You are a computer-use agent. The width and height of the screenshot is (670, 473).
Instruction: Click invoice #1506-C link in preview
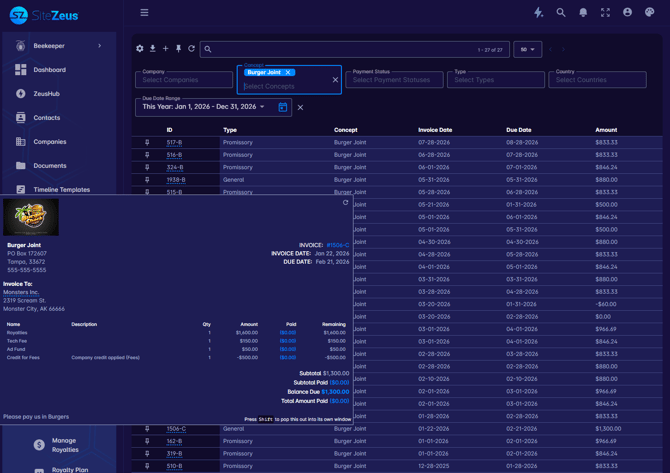coord(338,245)
